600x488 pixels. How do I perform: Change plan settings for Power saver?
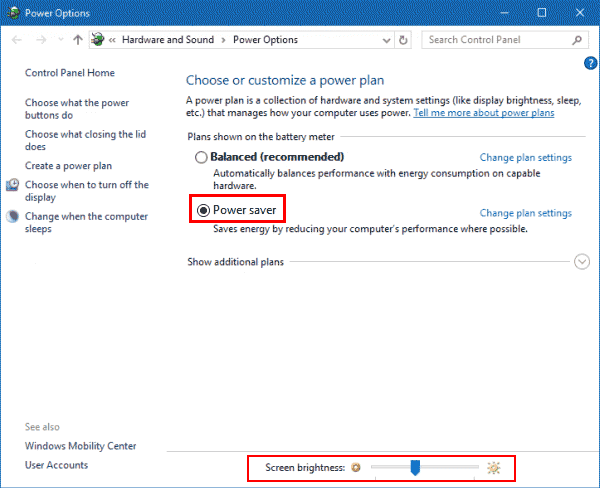[526, 213]
